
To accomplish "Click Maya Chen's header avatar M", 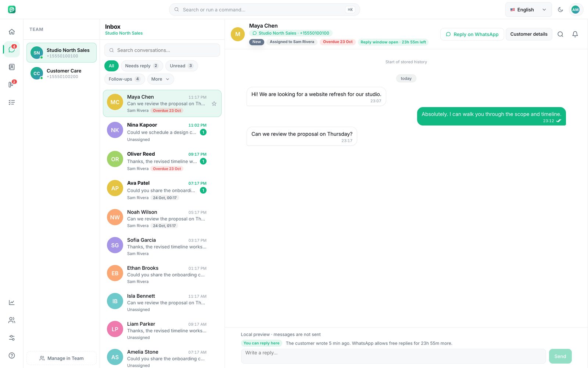I will (238, 34).
